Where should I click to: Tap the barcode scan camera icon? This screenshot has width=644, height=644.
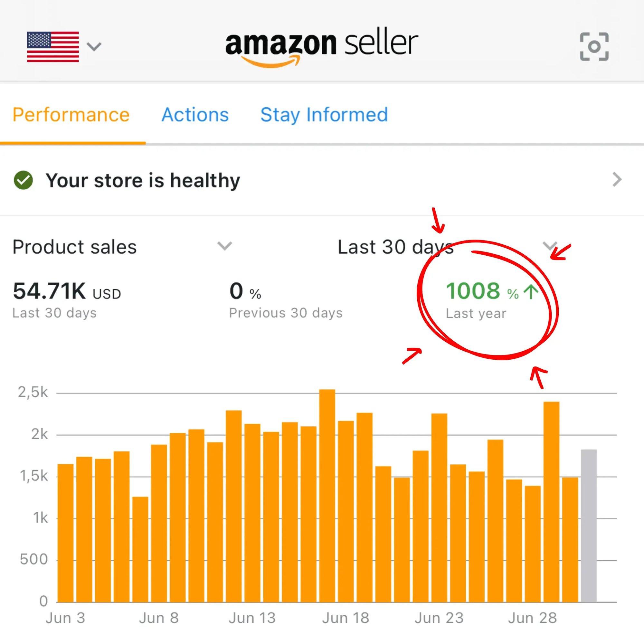click(x=594, y=47)
